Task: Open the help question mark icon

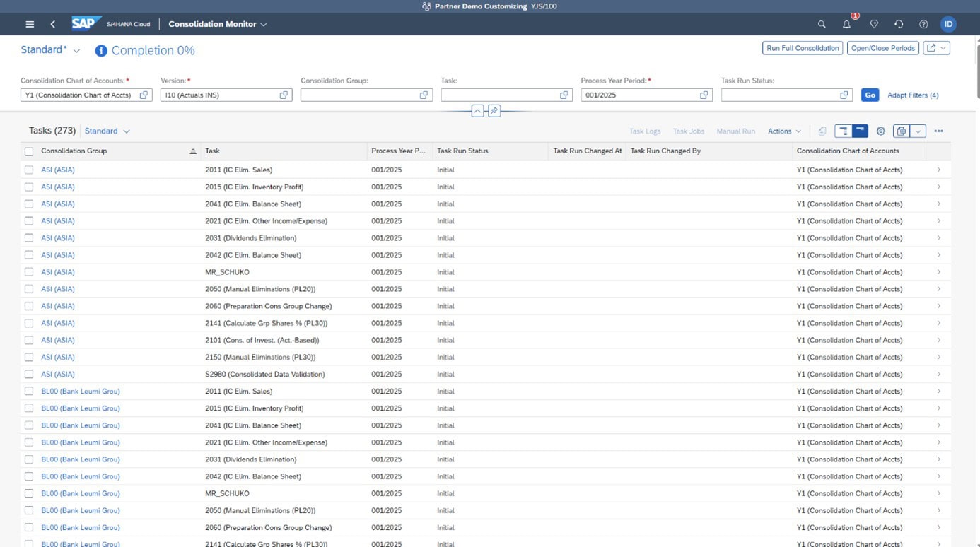Action: pos(923,24)
